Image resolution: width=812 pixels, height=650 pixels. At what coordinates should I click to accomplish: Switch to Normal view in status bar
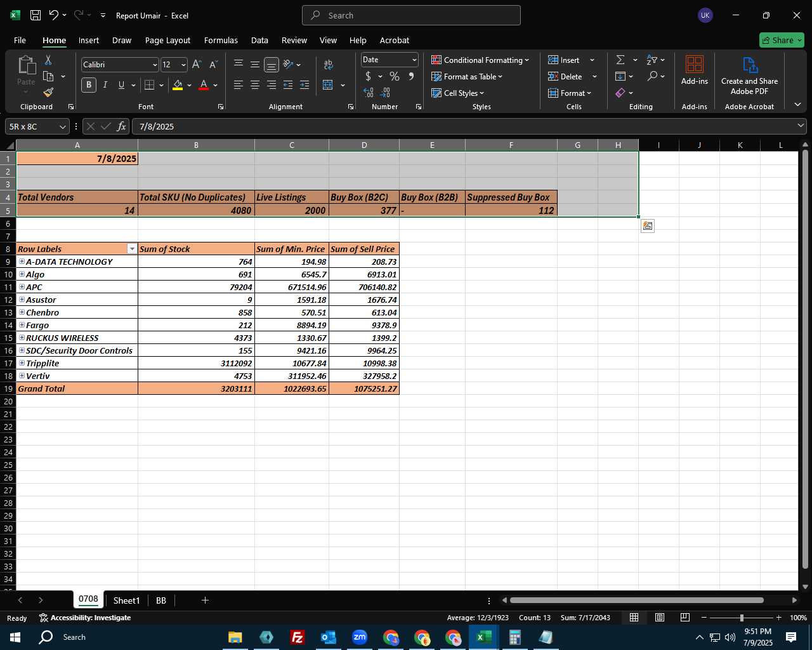pyautogui.click(x=634, y=618)
